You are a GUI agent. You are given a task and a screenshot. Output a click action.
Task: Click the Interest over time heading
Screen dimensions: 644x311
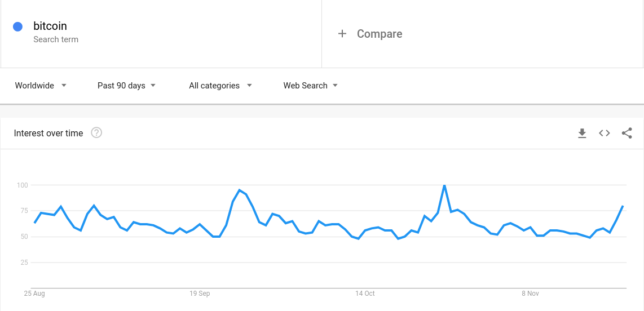[x=48, y=133]
